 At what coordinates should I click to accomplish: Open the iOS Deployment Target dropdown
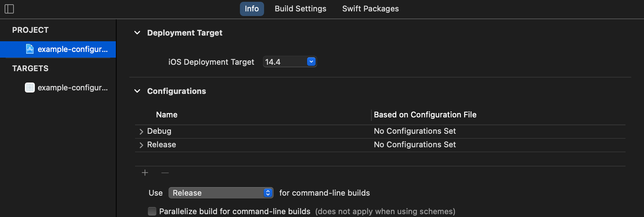point(311,62)
